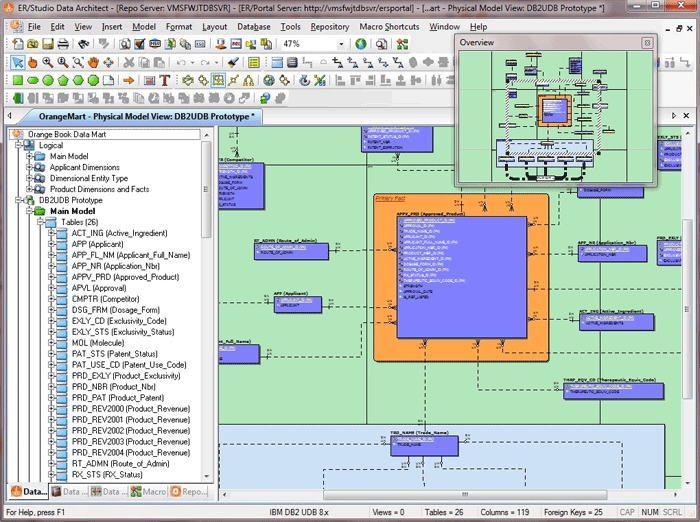Click the Zoom Out magnifier icon
Screen dimensions: 700x522
(x=63, y=62)
